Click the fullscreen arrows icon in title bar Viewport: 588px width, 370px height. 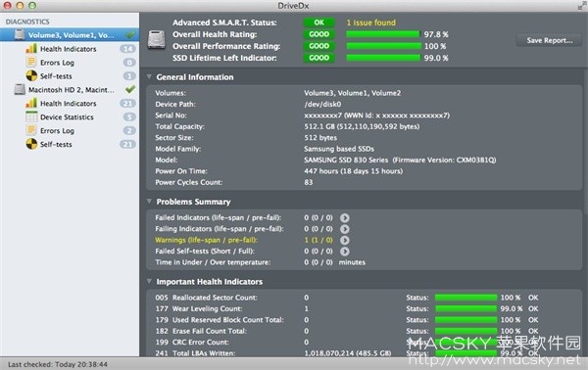tap(581, 6)
